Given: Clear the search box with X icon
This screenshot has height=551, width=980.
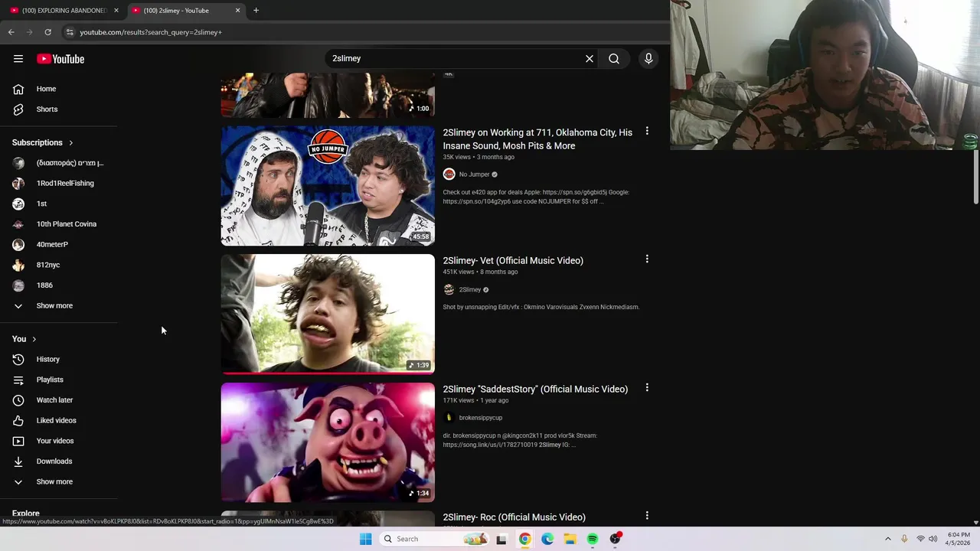Looking at the screenshot, I should click(590, 59).
